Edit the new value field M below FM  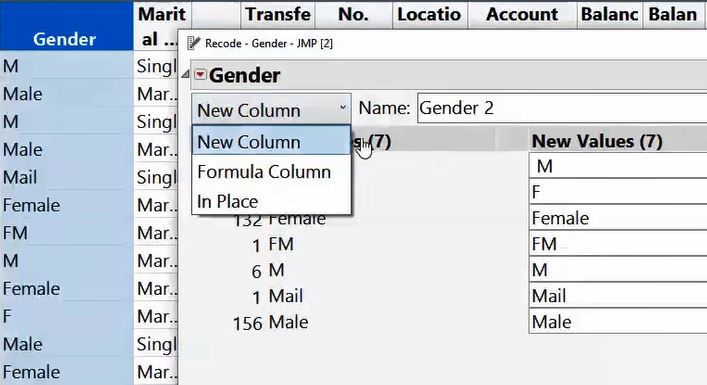click(618, 270)
